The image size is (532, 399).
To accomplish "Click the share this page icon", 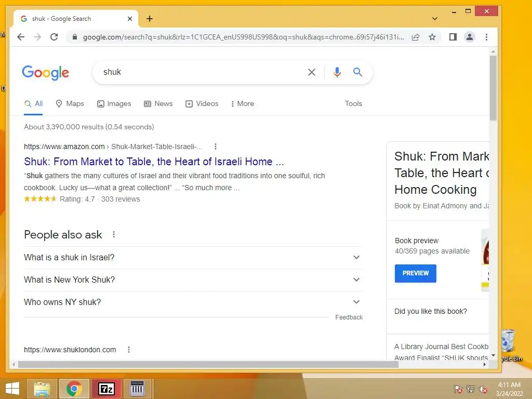I will click(416, 37).
